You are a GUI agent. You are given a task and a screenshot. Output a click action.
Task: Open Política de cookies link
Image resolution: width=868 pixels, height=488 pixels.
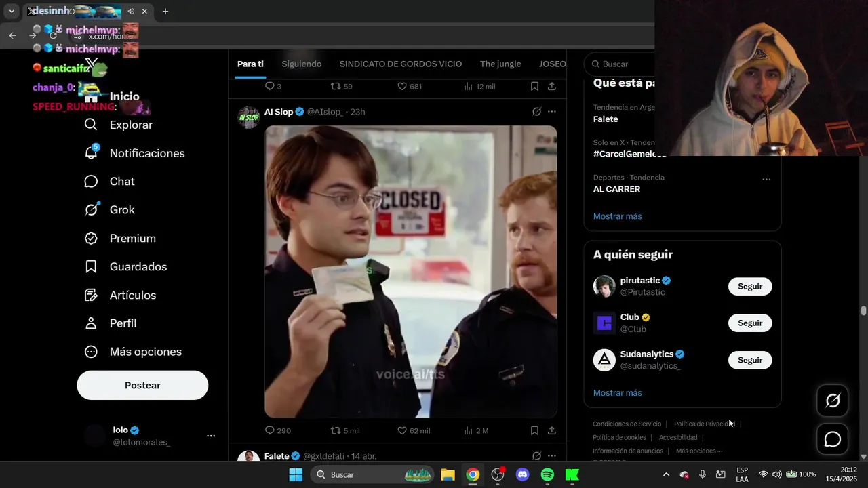point(619,437)
